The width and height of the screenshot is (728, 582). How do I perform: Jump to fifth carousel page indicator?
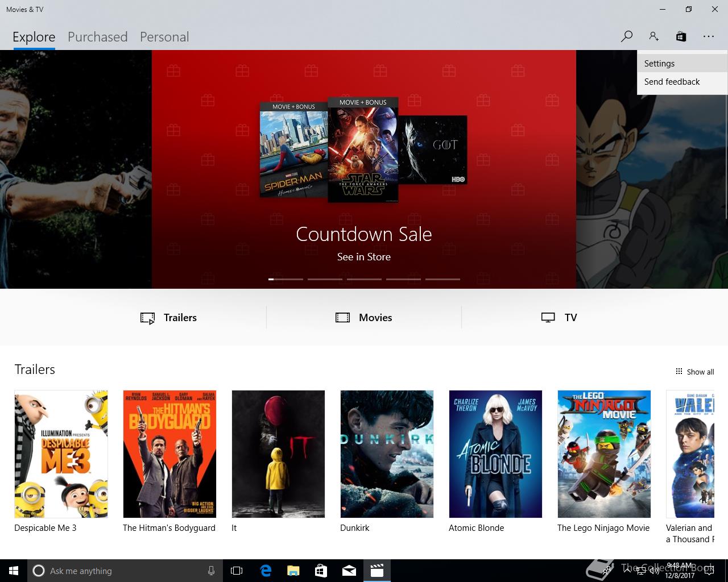(x=442, y=279)
